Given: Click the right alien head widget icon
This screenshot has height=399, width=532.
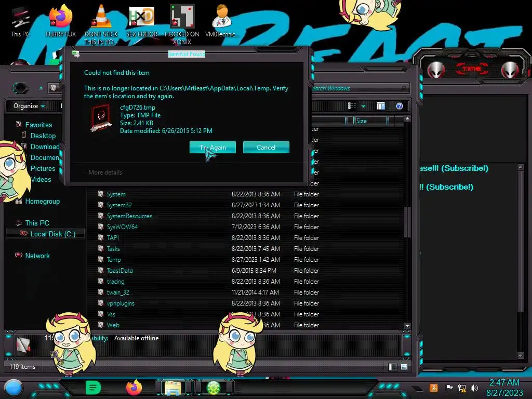Looking at the screenshot, I should point(510,70).
